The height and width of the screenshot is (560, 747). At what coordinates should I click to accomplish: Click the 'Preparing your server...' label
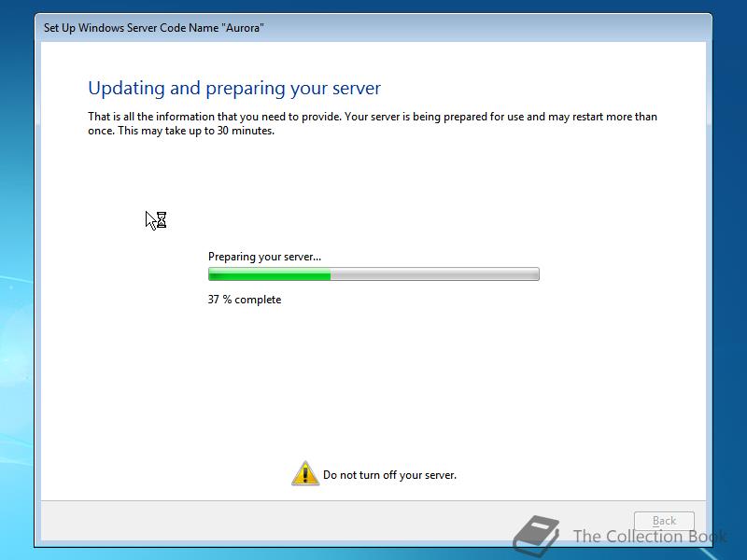pos(265,257)
